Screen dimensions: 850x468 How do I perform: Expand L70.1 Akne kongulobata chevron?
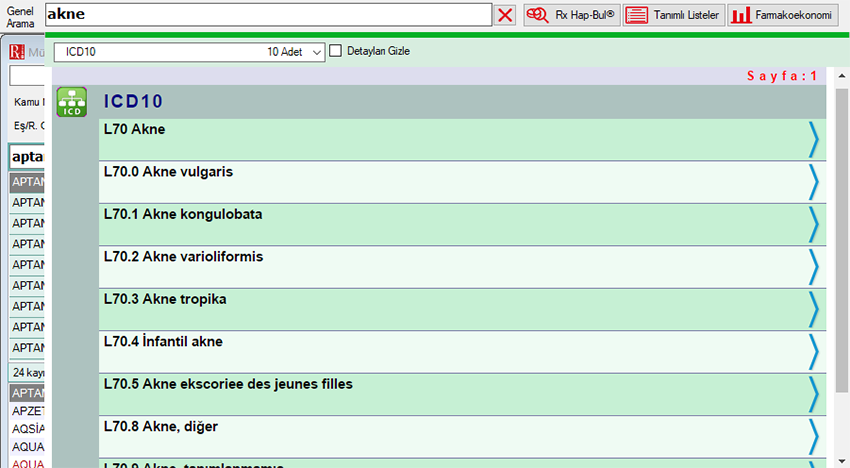[x=813, y=225]
